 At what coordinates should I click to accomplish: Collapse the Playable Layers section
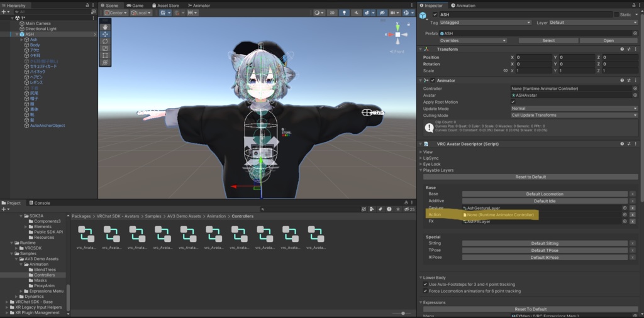pyautogui.click(x=421, y=170)
